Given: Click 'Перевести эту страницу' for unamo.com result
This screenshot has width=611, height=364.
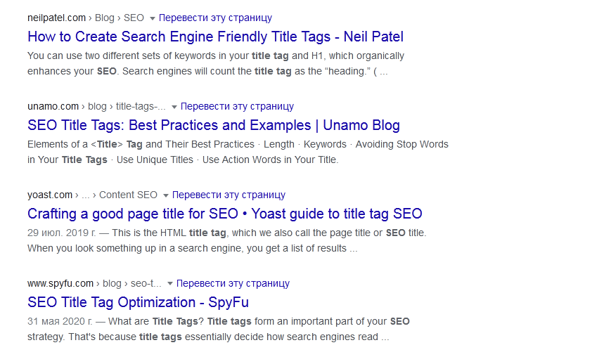Looking at the screenshot, I should (237, 106).
